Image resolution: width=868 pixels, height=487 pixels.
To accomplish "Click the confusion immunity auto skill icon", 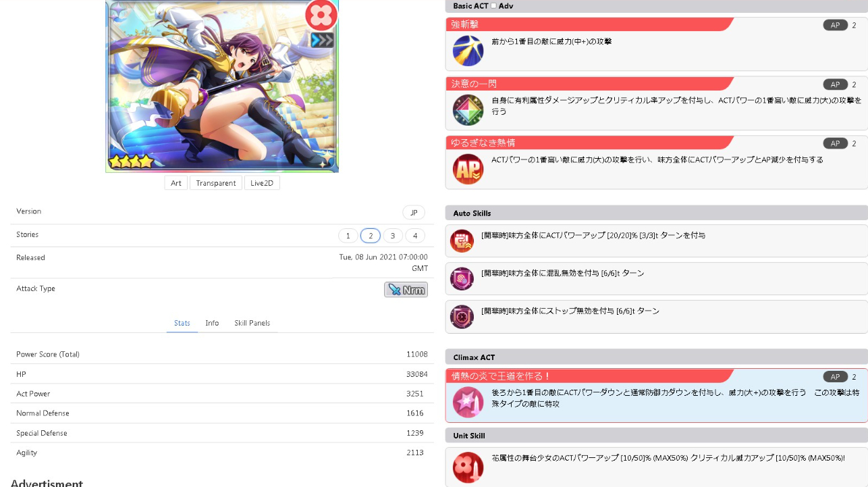I will [x=462, y=278].
